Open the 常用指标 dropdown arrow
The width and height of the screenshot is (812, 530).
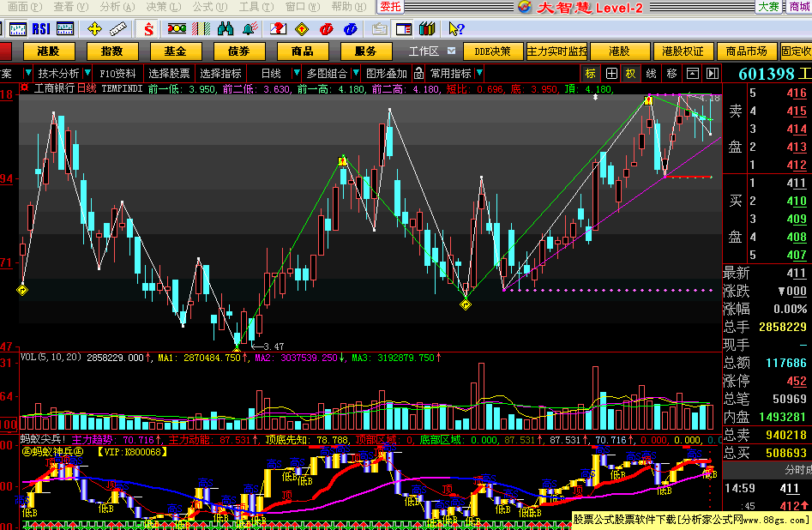[479, 73]
